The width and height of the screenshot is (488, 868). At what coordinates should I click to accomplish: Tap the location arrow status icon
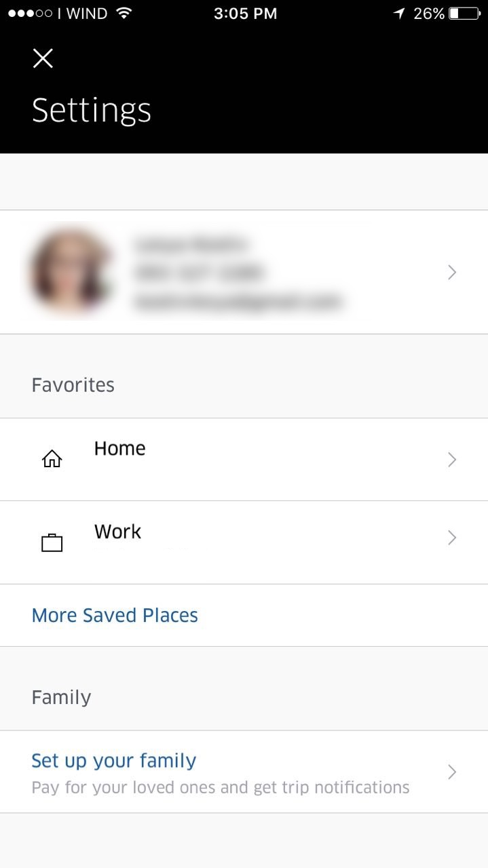point(398,14)
